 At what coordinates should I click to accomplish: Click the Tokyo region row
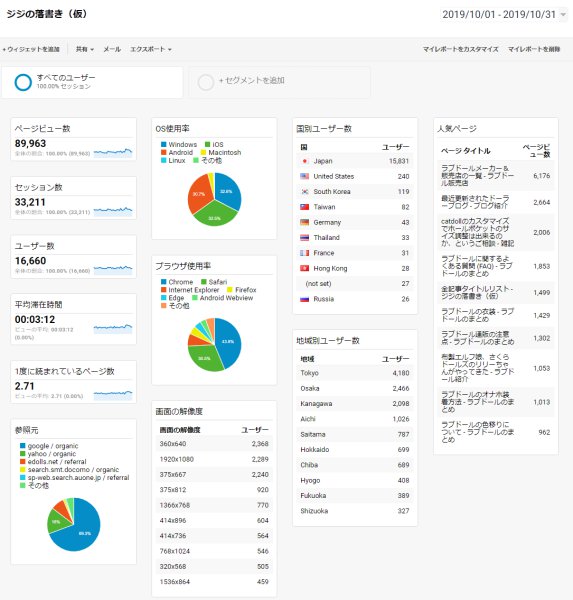click(x=355, y=373)
